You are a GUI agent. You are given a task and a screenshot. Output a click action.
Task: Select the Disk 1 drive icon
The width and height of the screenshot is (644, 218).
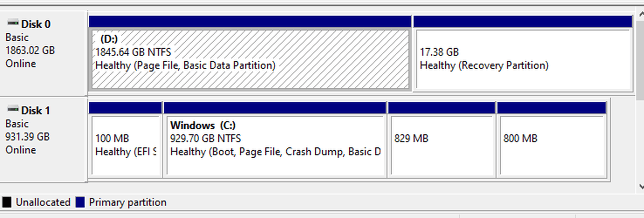[13, 109]
